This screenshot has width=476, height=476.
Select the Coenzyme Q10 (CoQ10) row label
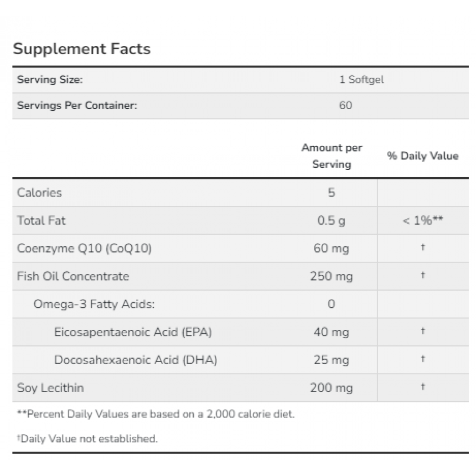84,249
